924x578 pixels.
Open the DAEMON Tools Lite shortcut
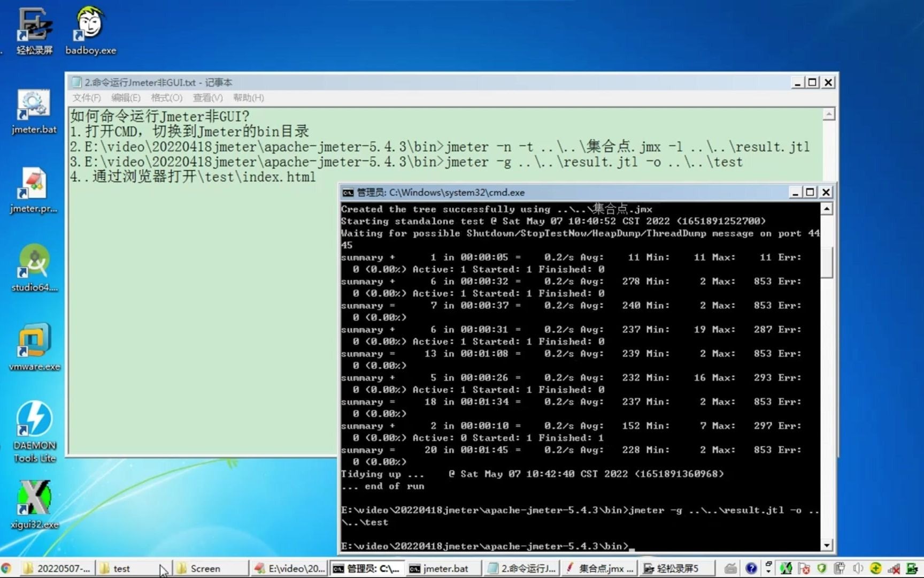[34, 432]
